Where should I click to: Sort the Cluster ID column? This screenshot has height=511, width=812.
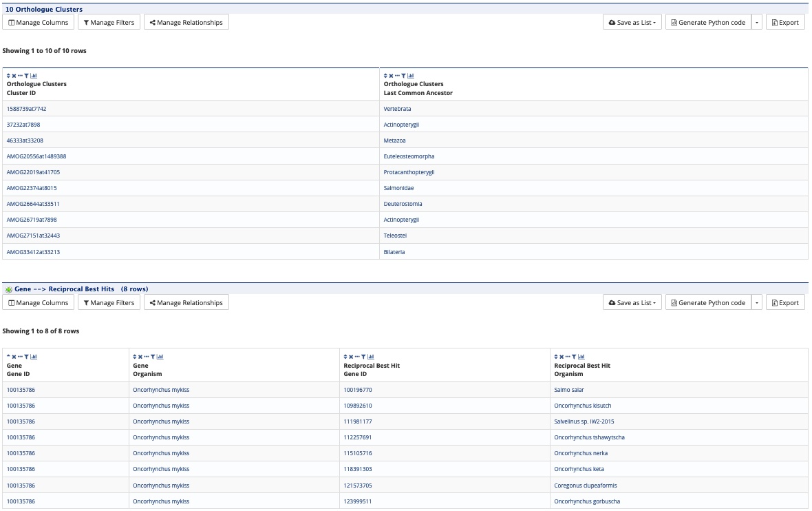click(x=8, y=76)
